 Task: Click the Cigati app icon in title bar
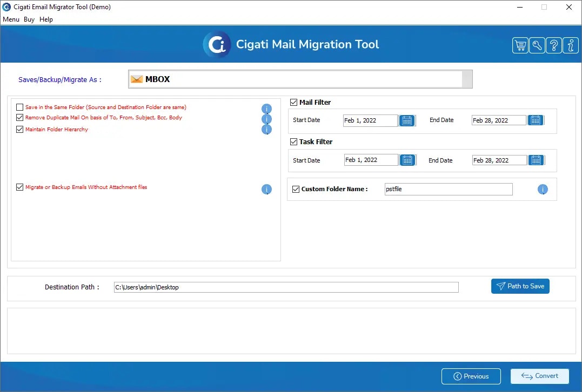(6, 6)
